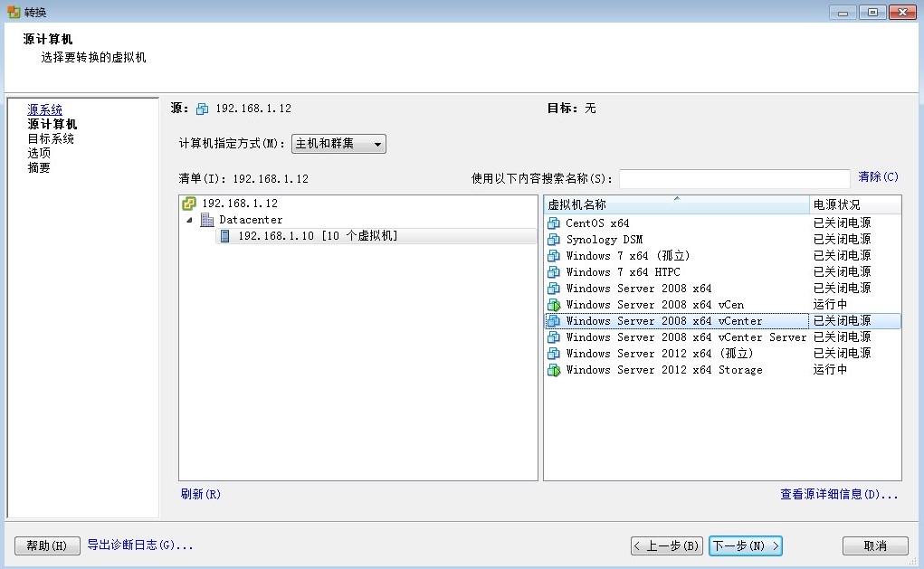Click the vCenter root icon for 192.168.1.12
This screenshot has height=569, width=924.
(189, 204)
